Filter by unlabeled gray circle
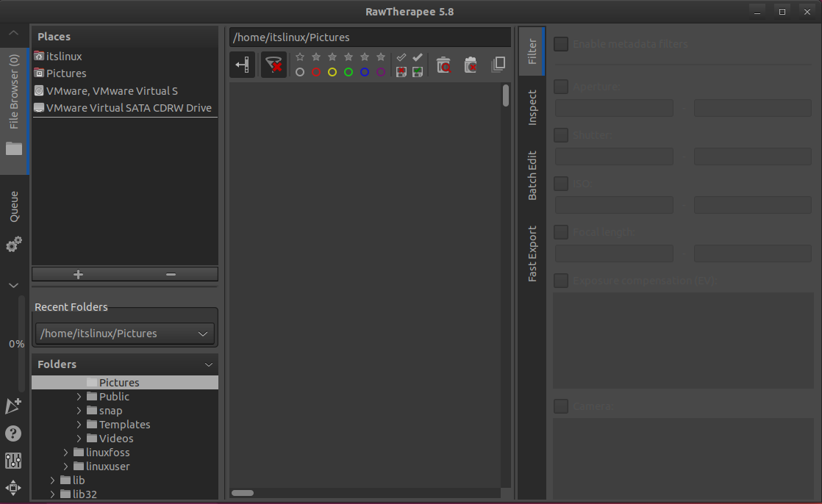The image size is (822, 504). pyautogui.click(x=300, y=72)
